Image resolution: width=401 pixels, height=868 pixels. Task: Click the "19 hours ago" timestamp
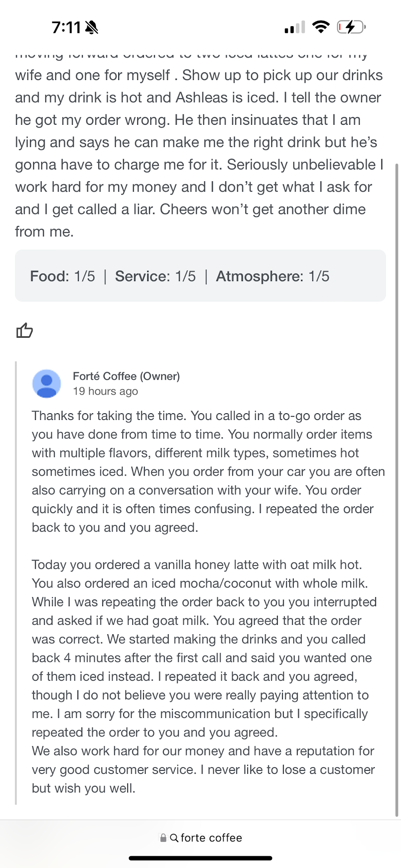tap(105, 392)
